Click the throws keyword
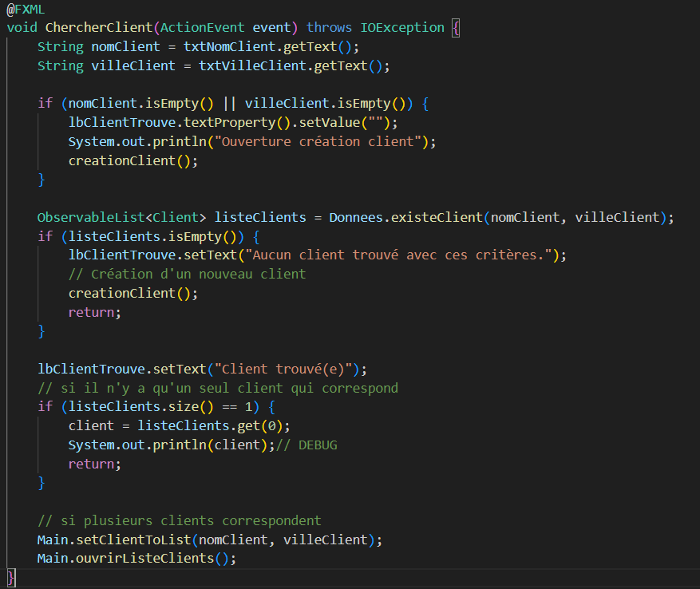 329,27
